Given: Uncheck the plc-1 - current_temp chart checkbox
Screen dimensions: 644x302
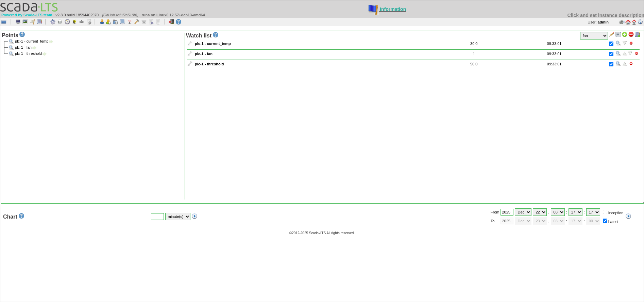Looking at the screenshot, I should click(611, 44).
